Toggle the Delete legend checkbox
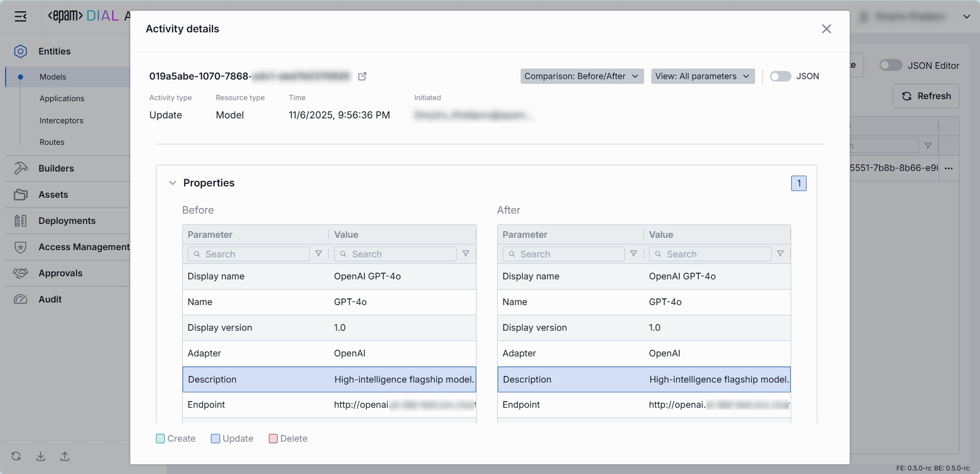 pos(273,439)
